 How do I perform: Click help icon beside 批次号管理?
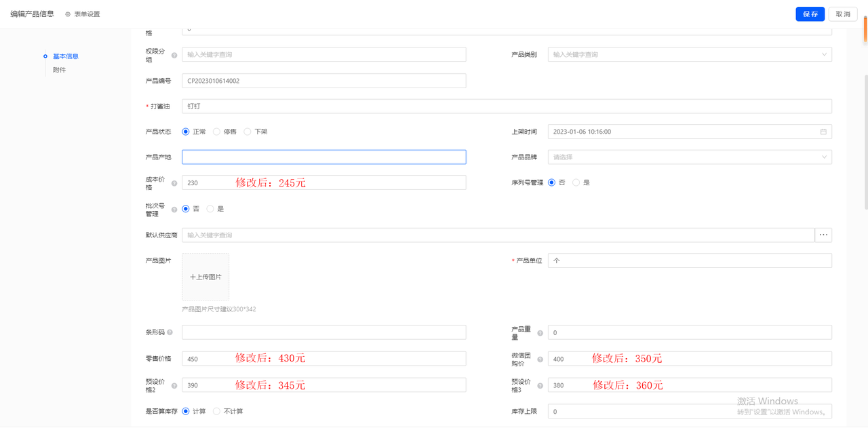[x=174, y=210]
